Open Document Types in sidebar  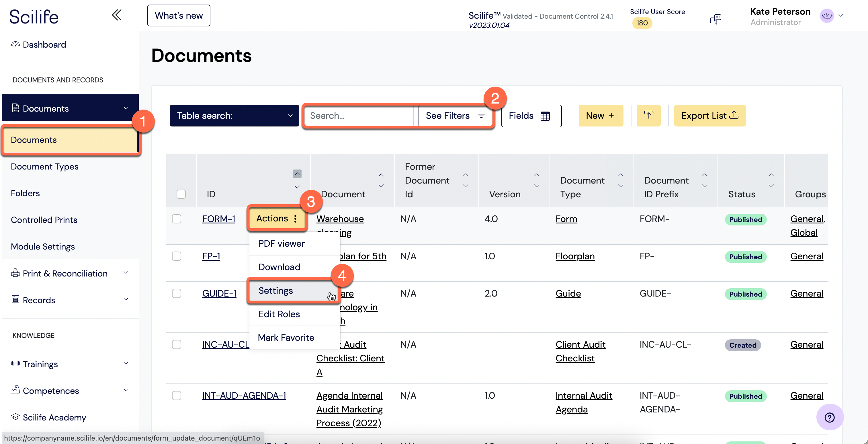pyautogui.click(x=44, y=167)
